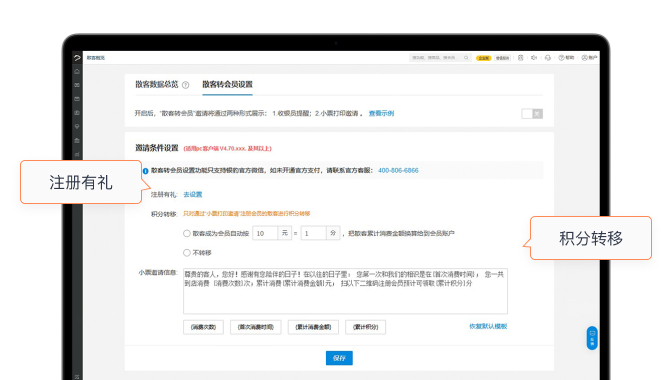Open the bar chart icon in the sidebar
Viewport: 672px width, 380px height.
pyautogui.click(x=77, y=154)
